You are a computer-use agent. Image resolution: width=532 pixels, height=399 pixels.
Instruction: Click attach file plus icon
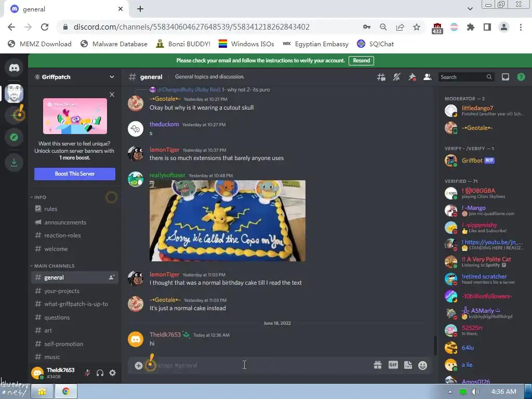click(x=138, y=365)
